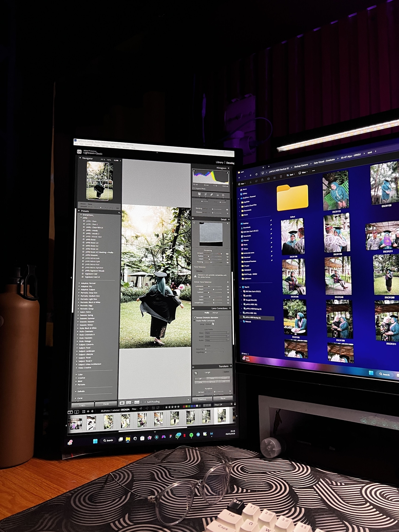Viewport: 399px width, 532px height.
Task: Click the second window display button 2
Action: click(x=76, y=412)
